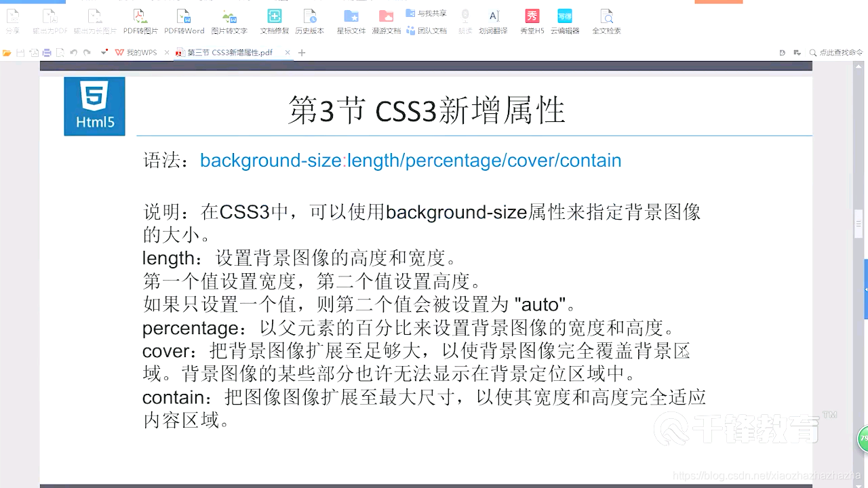868x488 pixels.
Task: Click the save icon in quick access bar
Action: 20,52
